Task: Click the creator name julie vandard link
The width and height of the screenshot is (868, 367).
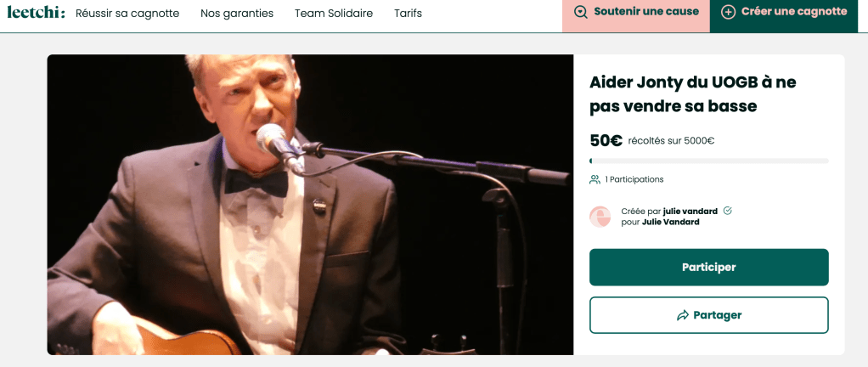Action: pyautogui.click(x=690, y=212)
